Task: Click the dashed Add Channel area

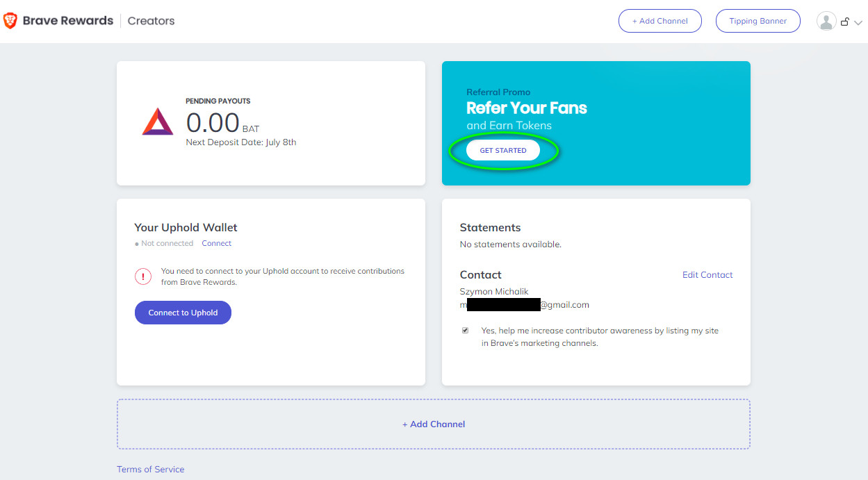Action: (x=434, y=424)
